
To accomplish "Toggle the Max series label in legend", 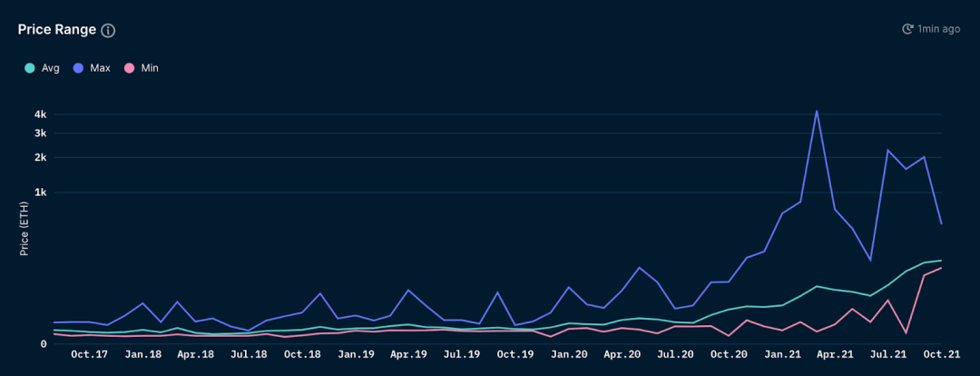I will (100, 67).
